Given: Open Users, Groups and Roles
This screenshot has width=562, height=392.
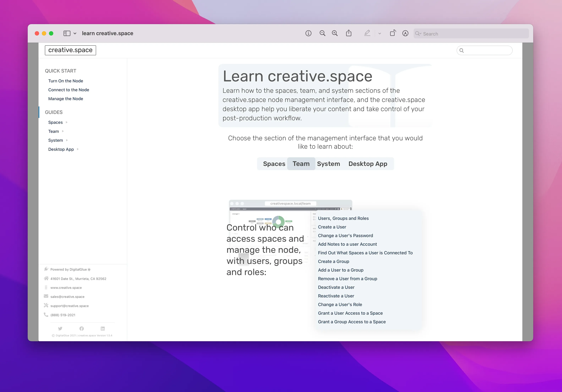Looking at the screenshot, I should (343, 218).
